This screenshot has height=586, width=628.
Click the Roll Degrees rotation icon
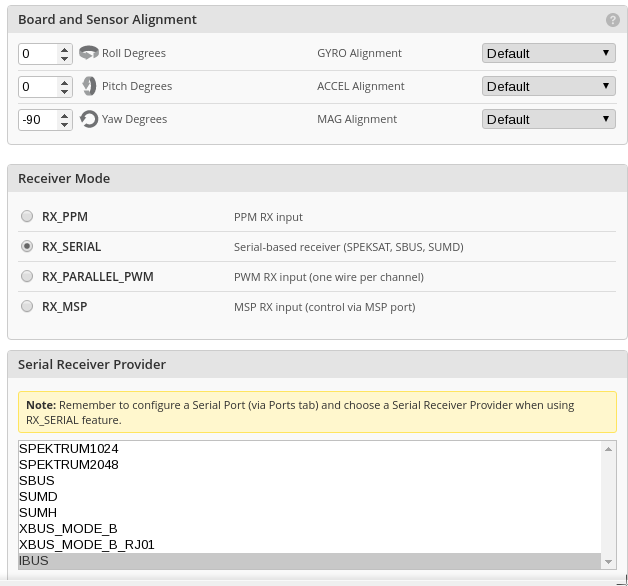[x=89, y=53]
